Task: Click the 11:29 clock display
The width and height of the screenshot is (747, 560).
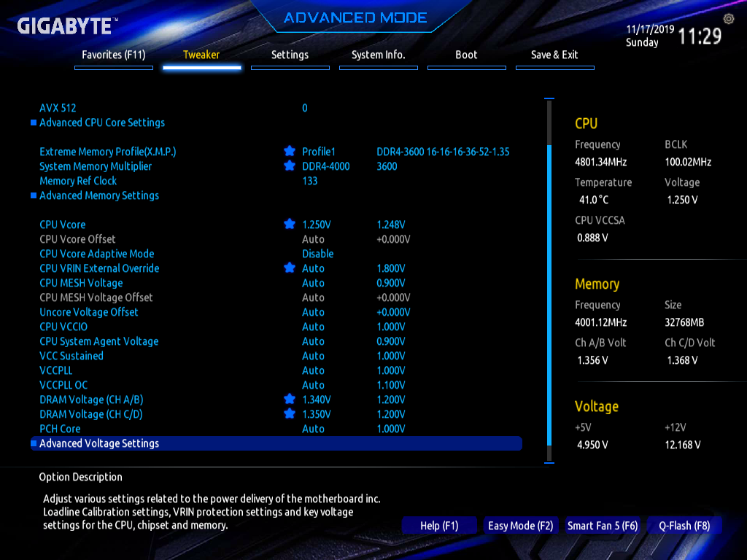Action: [700, 36]
